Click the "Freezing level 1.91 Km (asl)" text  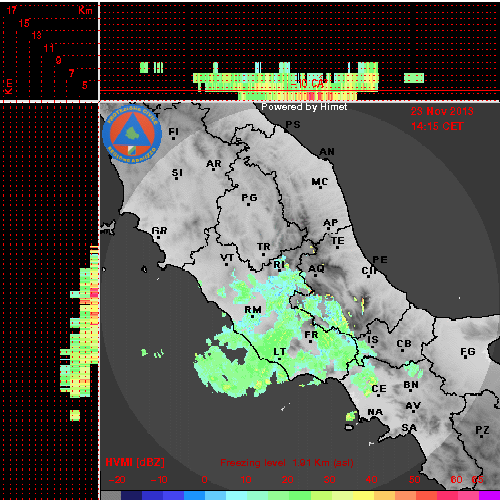point(287,463)
